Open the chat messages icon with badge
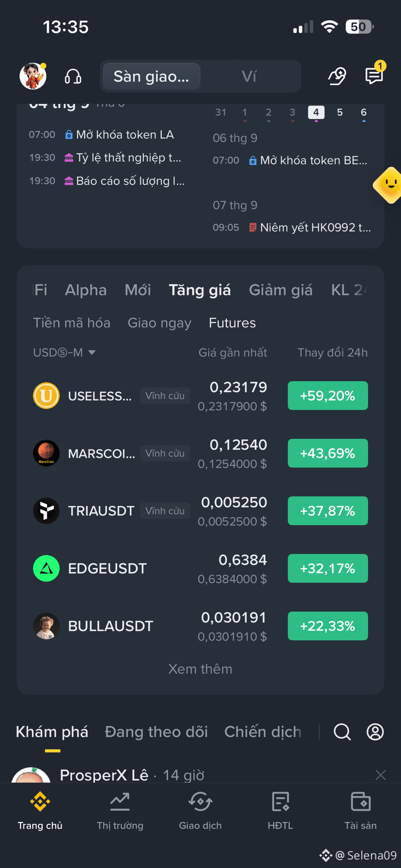Screen dimensions: 401x868 tap(374, 76)
